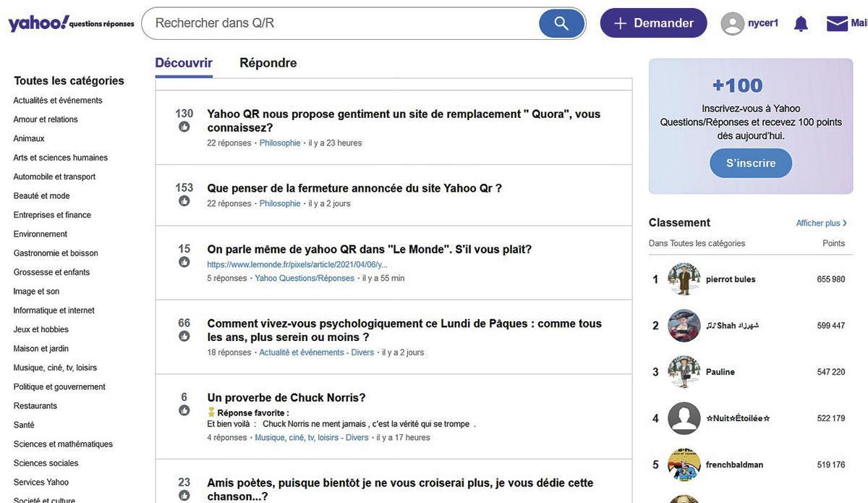This screenshot has width=868, height=503.
Task: Expand ranking with 'Afficher plus'
Action: 822,223
